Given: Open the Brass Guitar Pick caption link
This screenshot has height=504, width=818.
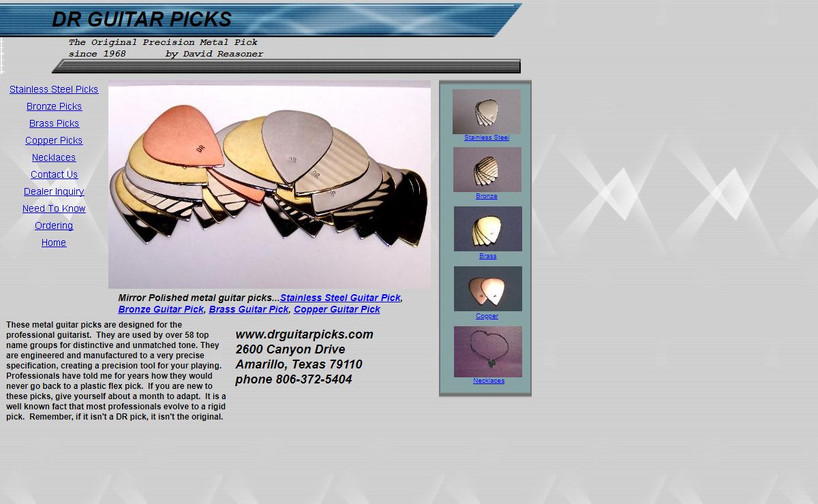Looking at the screenshot, I should point(249,309).
